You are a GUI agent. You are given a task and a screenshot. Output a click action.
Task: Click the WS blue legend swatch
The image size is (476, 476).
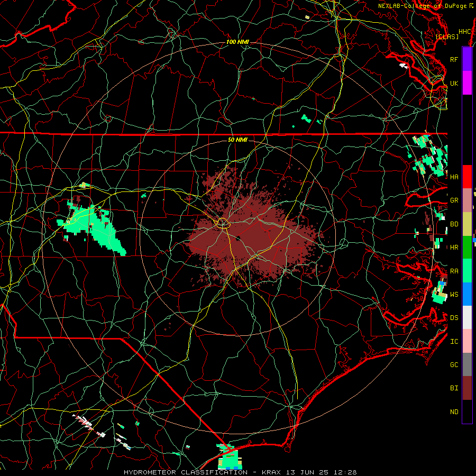(467, 294)
